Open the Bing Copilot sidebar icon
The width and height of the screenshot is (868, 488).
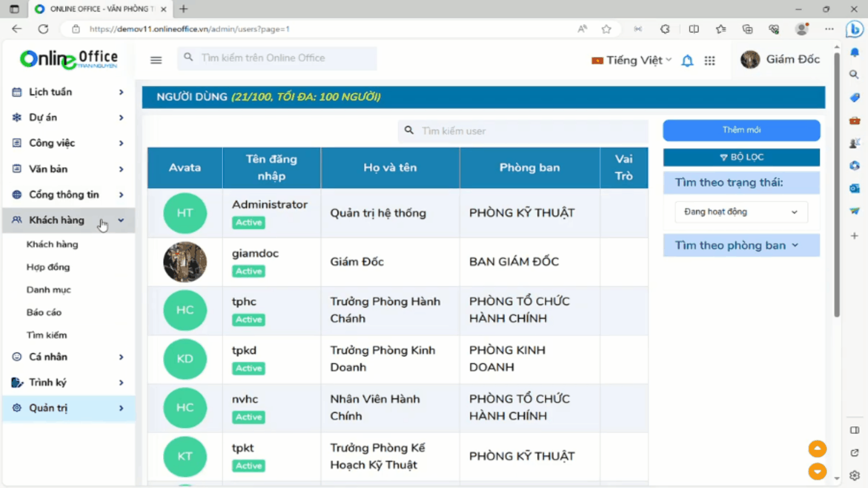(x=854, y=30)
